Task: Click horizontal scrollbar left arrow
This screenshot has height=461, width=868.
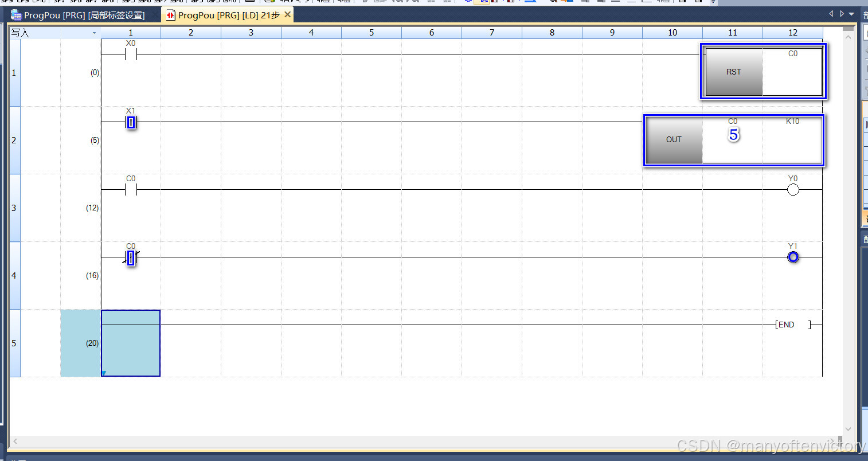Action: pos(15,441)
